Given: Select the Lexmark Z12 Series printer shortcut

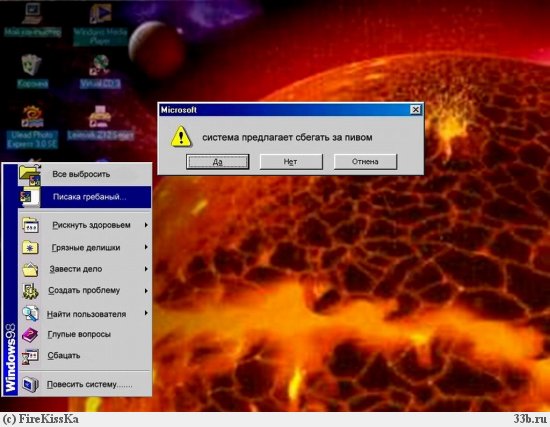Looking at the screenshot, I should [100, 122].
